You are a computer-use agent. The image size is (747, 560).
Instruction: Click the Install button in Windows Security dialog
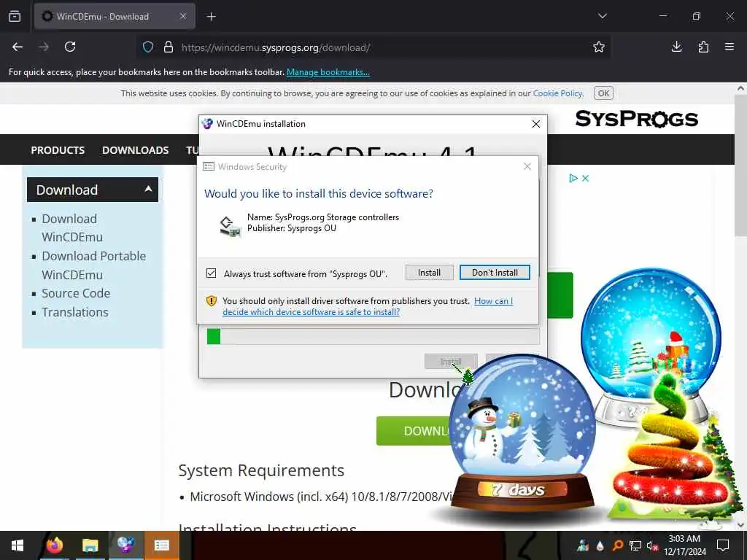click(429, 273)
